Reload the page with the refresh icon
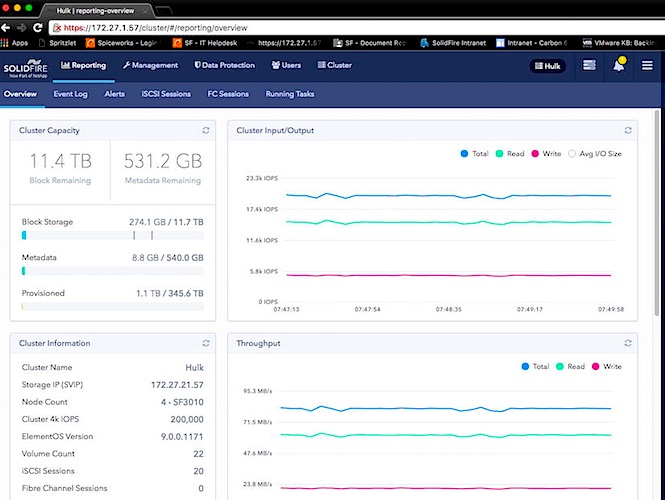This screenshot has width=665, height=500. click(37, 28)
